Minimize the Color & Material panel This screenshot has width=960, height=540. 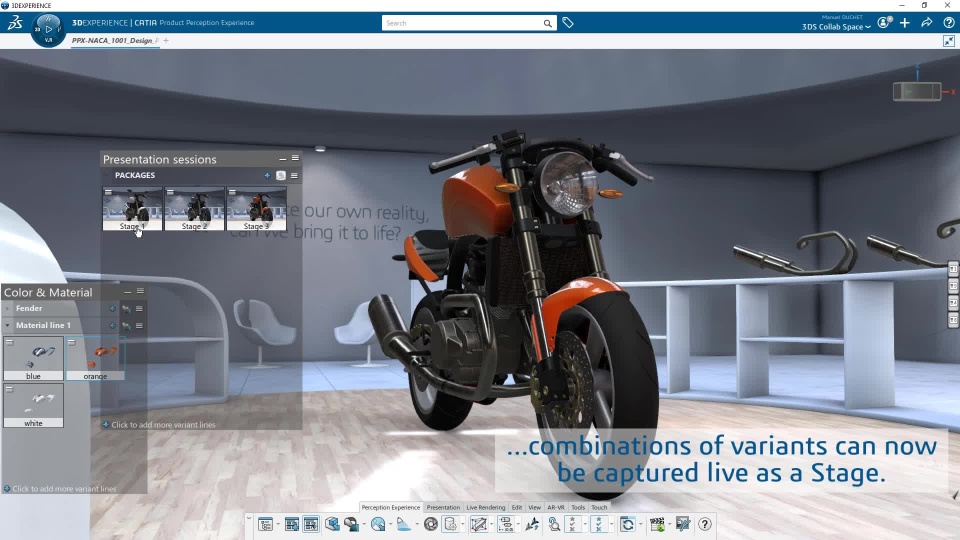click(127, 292)
